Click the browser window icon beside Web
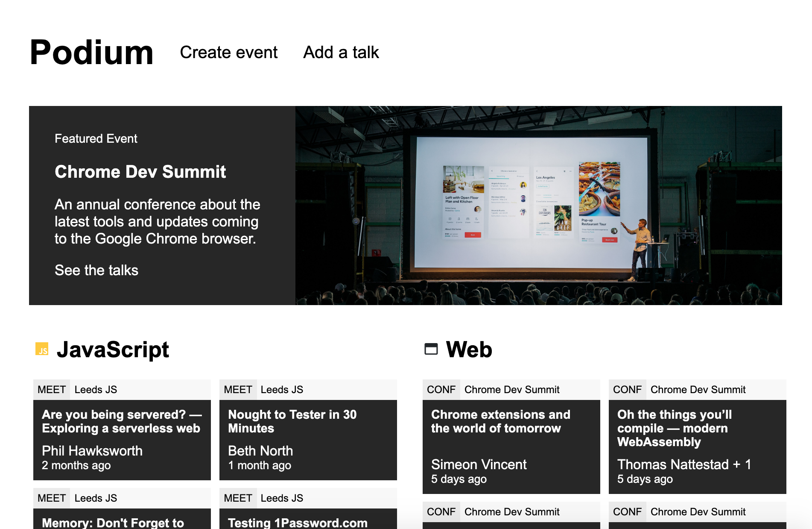 pyautogui.click(x=431, y=349)
